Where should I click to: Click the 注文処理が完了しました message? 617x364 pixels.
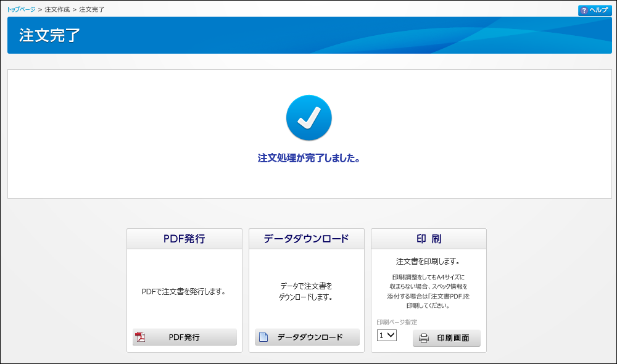coord(308,158)
